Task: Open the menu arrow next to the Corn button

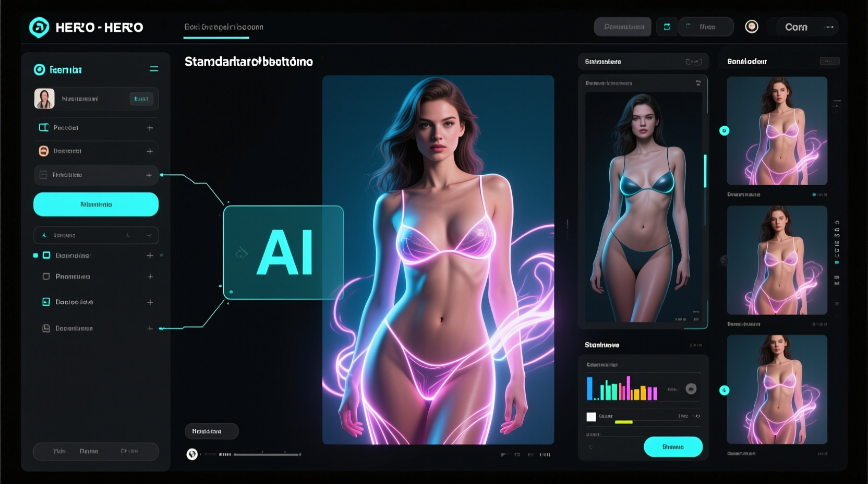Action: pyautogui.click(x=829, y=27)
